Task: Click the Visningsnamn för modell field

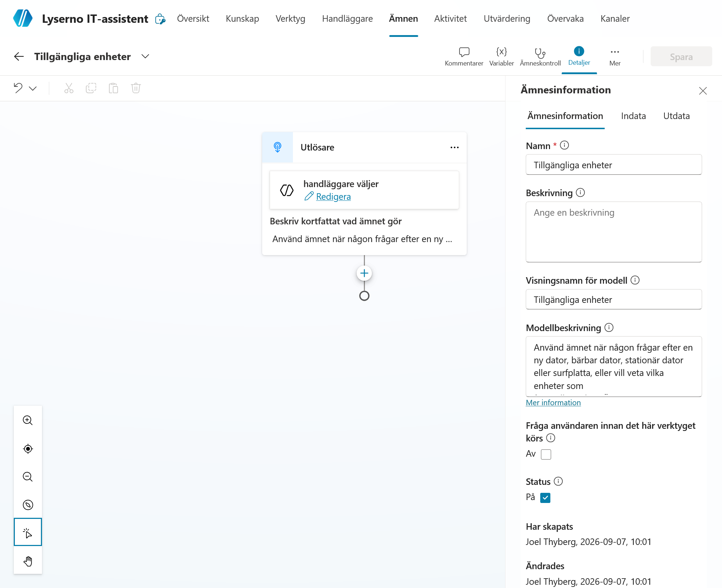Action: click(614, 300)
